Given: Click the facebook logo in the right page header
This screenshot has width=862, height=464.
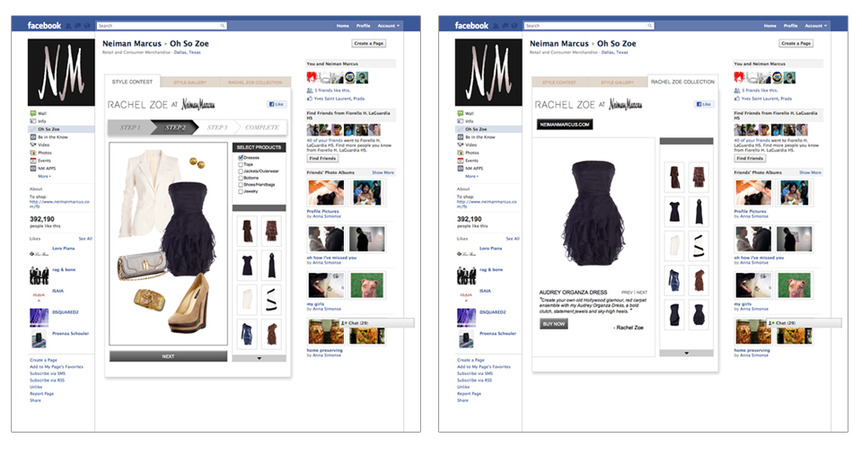Looking at the screenshot, I should [471, 25].
